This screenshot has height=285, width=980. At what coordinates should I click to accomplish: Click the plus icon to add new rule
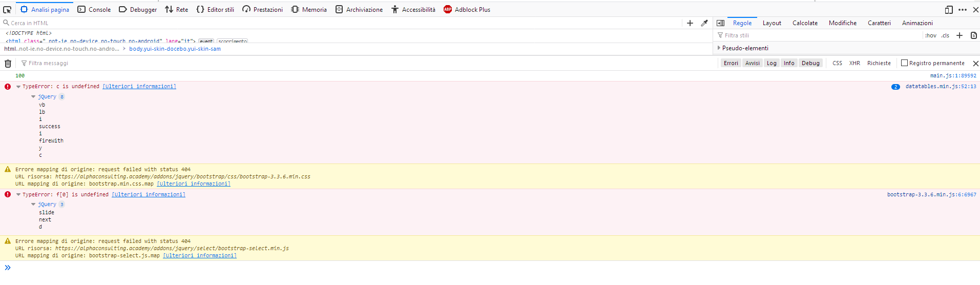[960, 35]
